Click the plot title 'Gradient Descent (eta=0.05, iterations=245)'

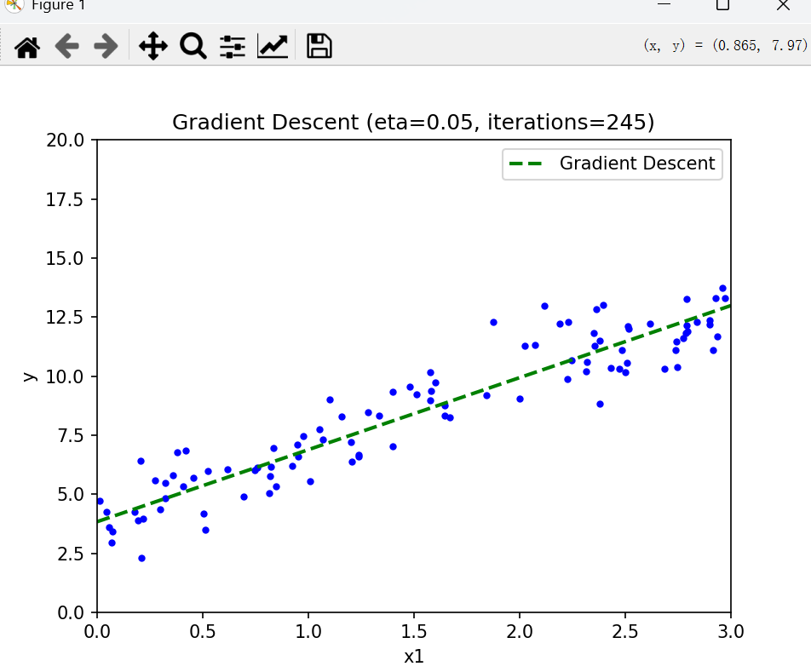tap(413, 123)
